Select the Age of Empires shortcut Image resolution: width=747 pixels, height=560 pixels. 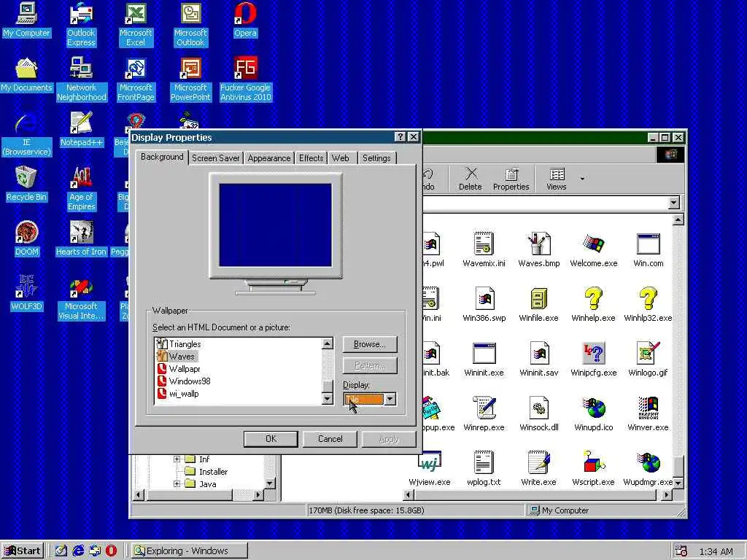[81, 189]
